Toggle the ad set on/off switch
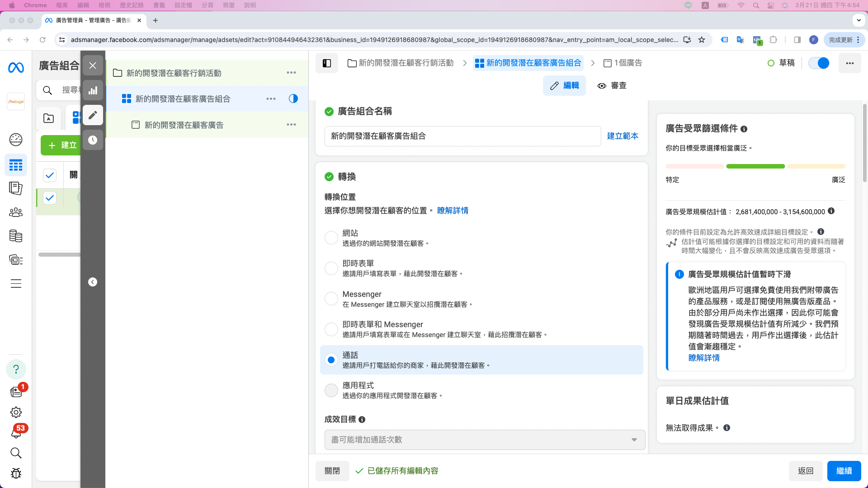 tap(819, 63)
